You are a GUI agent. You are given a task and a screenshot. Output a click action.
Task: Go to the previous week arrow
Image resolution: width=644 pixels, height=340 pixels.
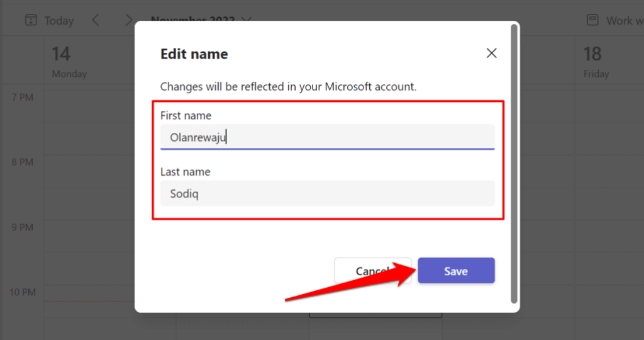click(x=96, y=20)
